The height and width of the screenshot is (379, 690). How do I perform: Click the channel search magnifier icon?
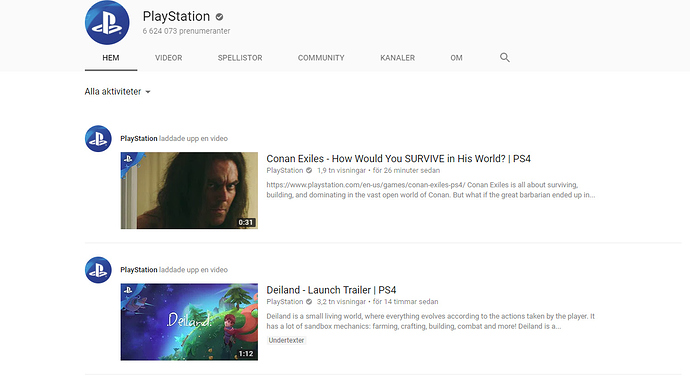[505, 58]
